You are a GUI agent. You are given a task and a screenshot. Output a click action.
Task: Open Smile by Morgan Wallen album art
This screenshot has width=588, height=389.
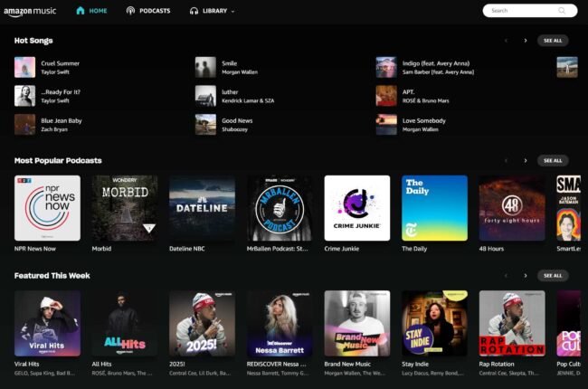pyautogui.click(x=205, y=67)
